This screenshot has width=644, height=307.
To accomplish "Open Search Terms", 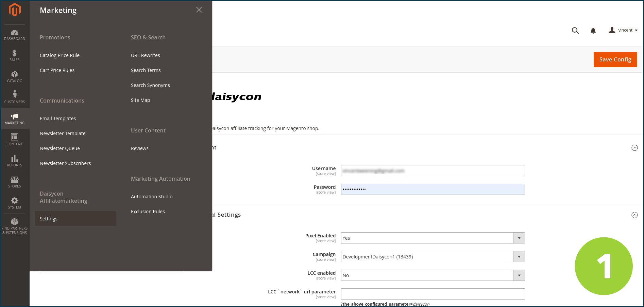I will 146,70.
